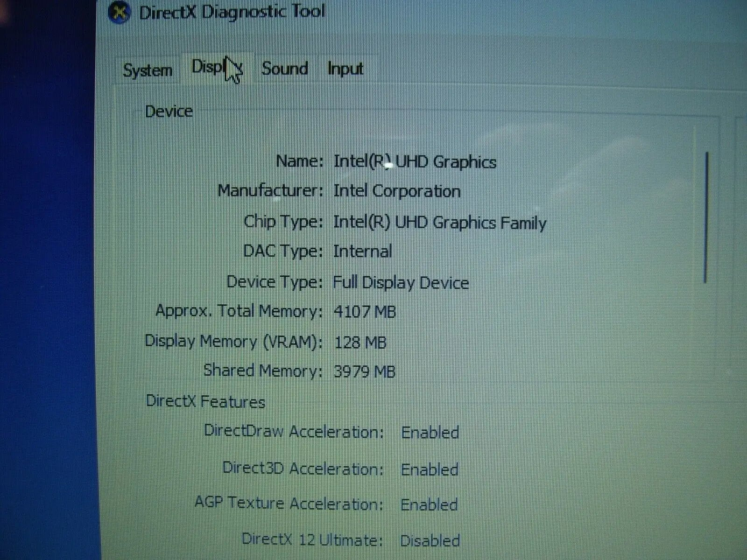Click the Chip Type value text
Viewport: 747px width, 560px height.
click(x=439, y=223)
